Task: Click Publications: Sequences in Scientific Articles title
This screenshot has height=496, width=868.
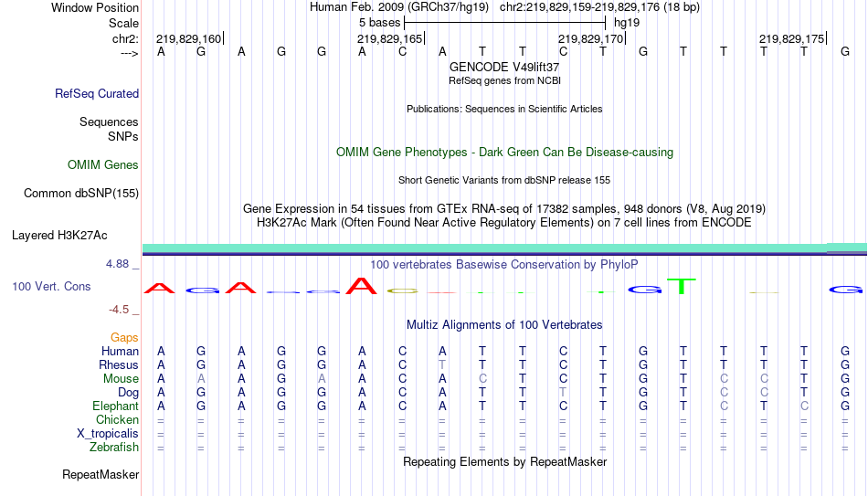Action: pos(504,109)
